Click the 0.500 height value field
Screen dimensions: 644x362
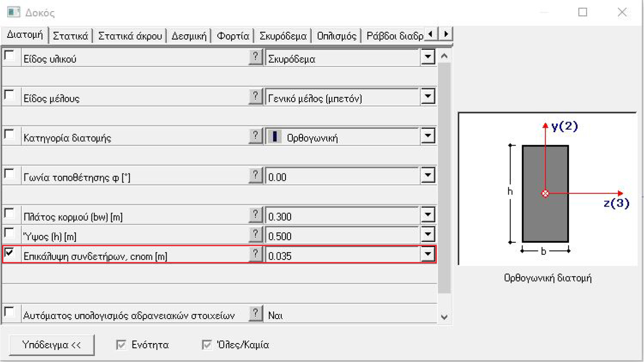(342, 235)
